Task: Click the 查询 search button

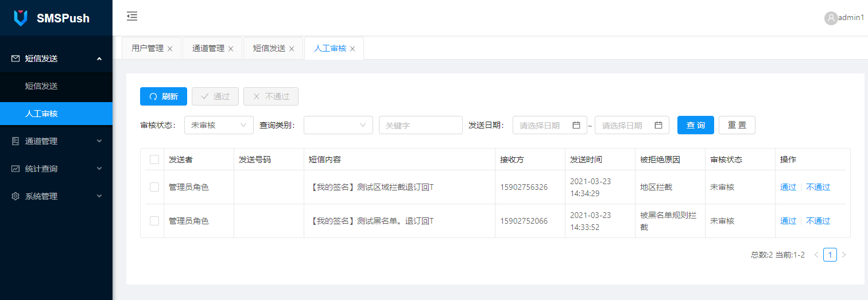Action: pyautogui.click(x=696, y=125)
